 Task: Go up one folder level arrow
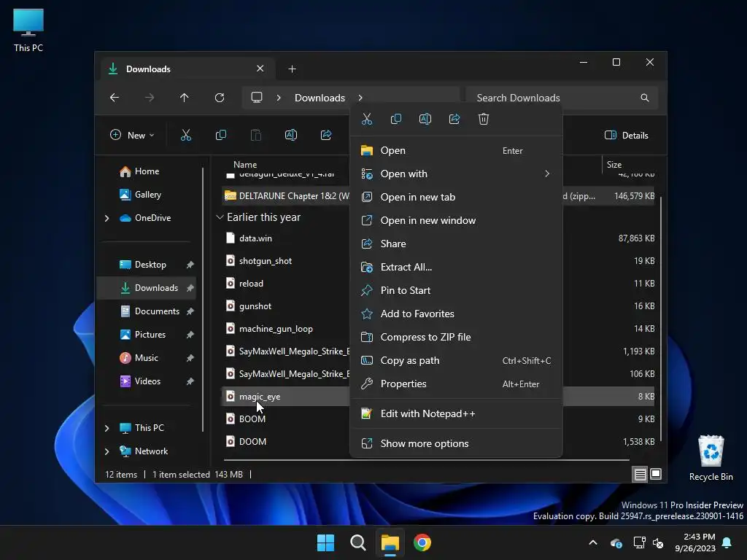click(x=185, y=98)
